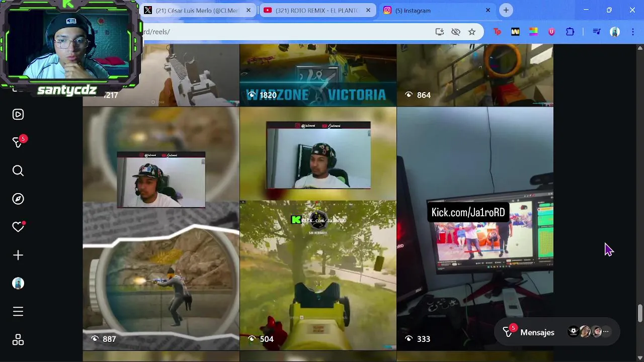Restore down the Chrome window
Viewport: 644px width, 362px height.
609,10
